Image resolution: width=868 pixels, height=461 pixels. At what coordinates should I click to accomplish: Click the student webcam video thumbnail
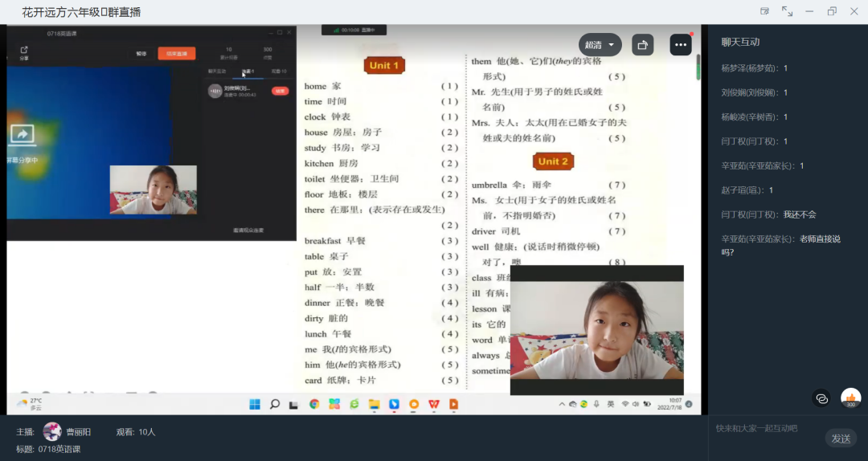(x=596, y=329)
